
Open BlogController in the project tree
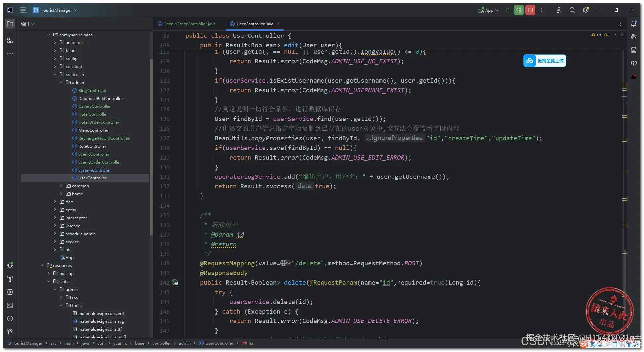[92, 90]
